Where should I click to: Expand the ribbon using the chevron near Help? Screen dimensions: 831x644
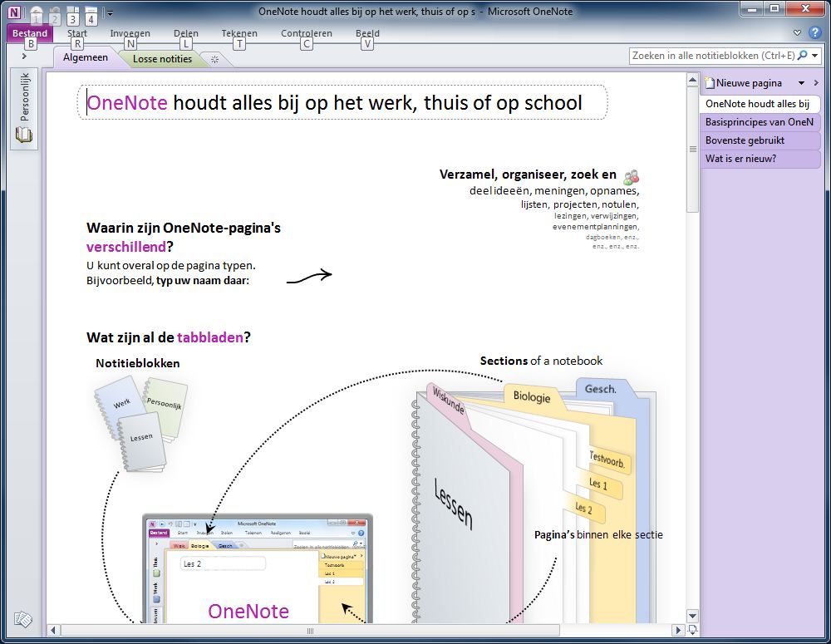797,33
